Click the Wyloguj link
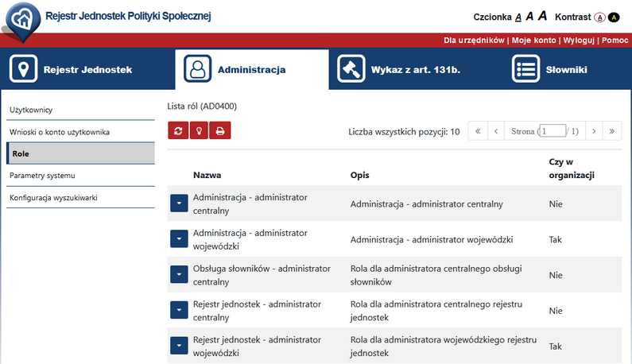The height and width of the screenshot is (364, 632). click(x=579, y=41)
